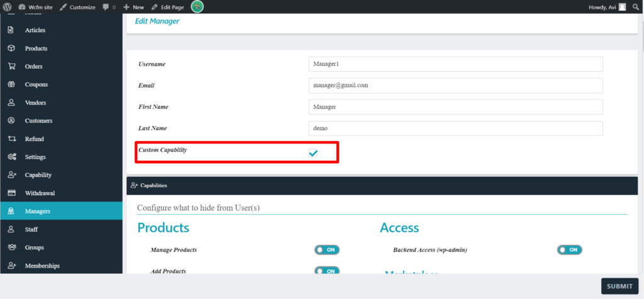Click the Username input field
The width and height of the screenshot is (644, 299).
pos(455,64)
